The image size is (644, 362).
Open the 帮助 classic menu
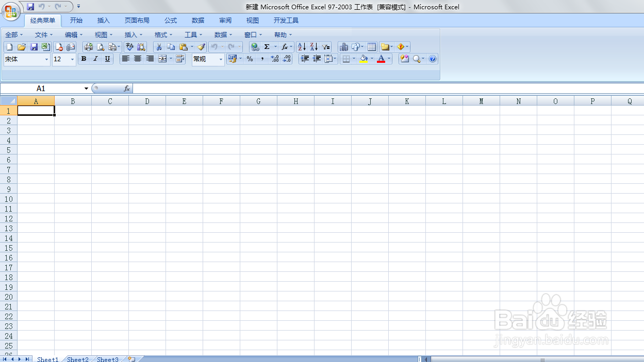pyautogui.click(x=283, y=35)
